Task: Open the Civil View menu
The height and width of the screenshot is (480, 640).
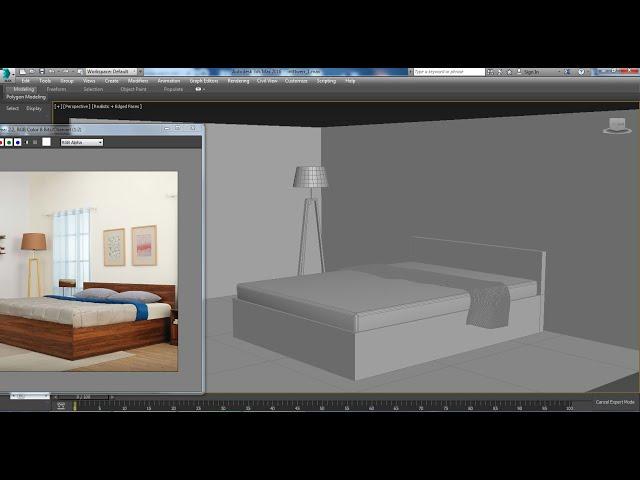Action: coord(267,81)
